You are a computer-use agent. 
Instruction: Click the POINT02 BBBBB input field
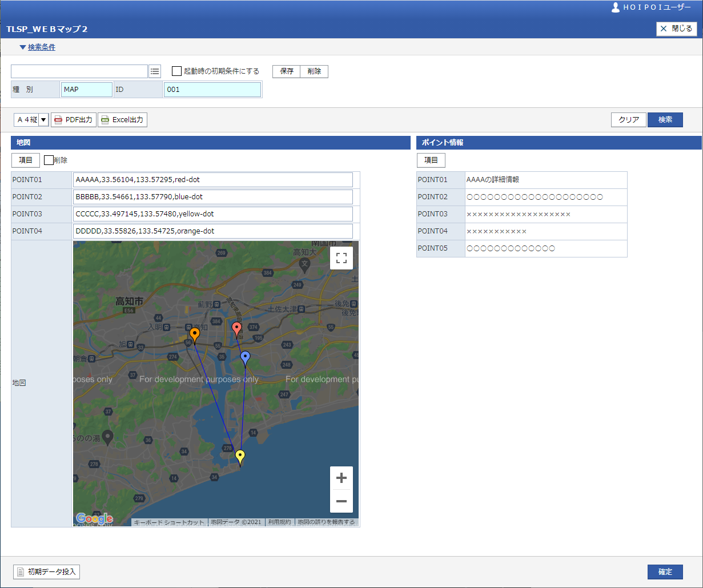pyautogui.click(x=213, y=197)
